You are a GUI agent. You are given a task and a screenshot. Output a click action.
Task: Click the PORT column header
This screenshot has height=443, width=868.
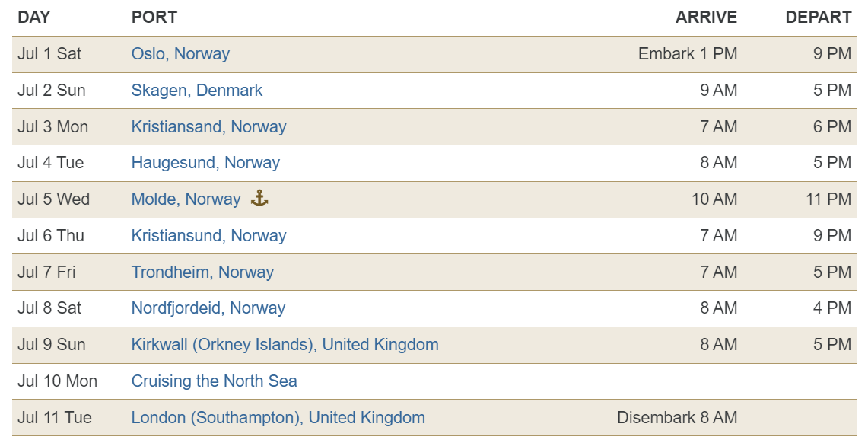(x=154, y=18)
